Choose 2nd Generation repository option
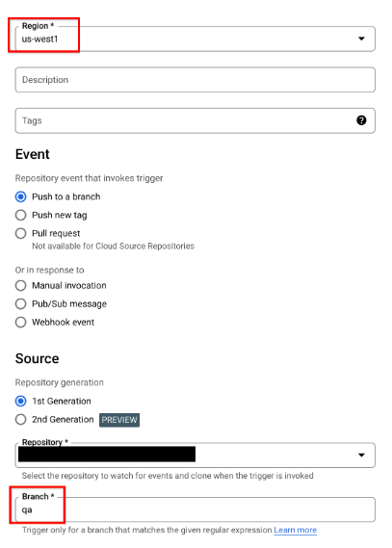 point(20,419)
